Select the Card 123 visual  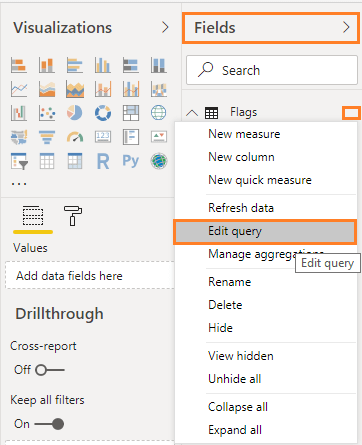click(103, 137)
